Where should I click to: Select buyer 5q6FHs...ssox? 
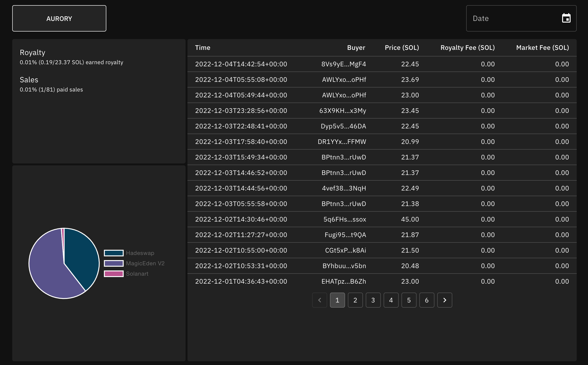coord(345,219)
